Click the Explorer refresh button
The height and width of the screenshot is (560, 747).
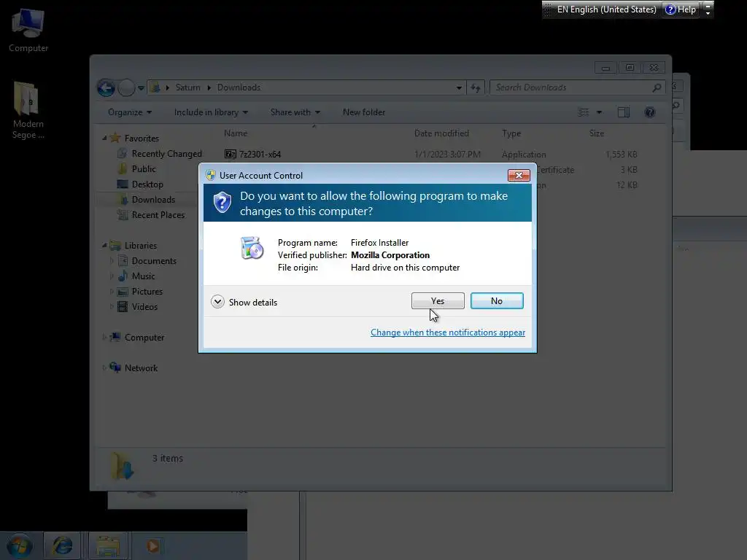(x=476, y=87)
